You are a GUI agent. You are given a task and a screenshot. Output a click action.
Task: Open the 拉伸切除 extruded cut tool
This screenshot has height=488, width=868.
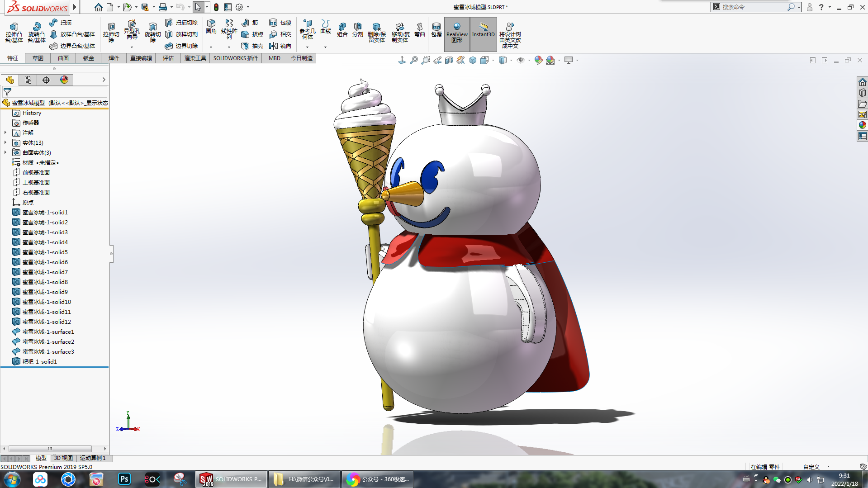(111, 33)
